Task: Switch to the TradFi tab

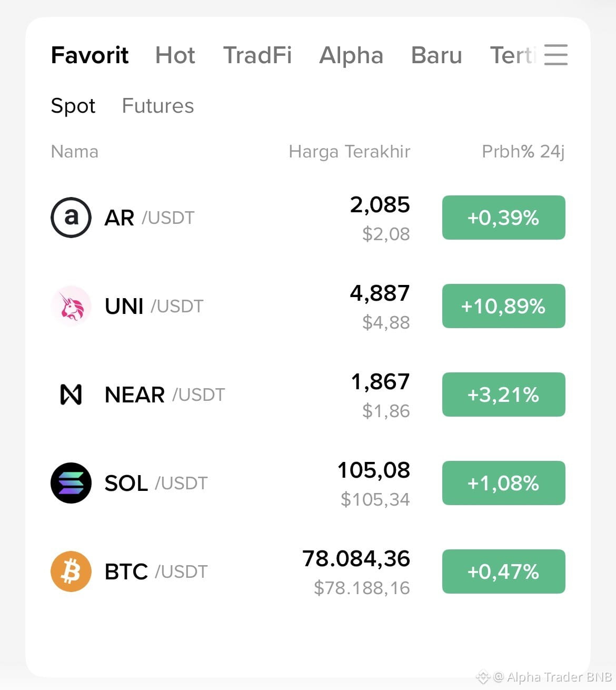Action: pyautogui.click(x=257, y=55)
